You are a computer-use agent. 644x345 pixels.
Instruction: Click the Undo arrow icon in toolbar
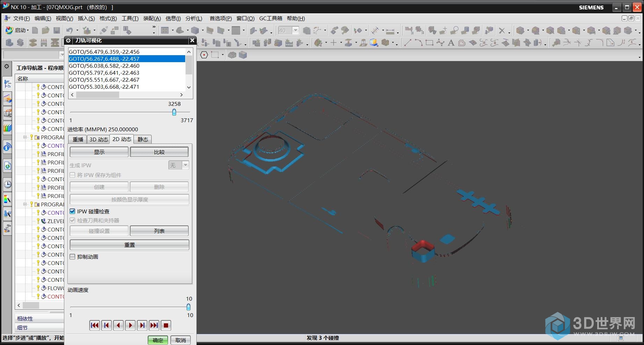[x=70, y=31]
